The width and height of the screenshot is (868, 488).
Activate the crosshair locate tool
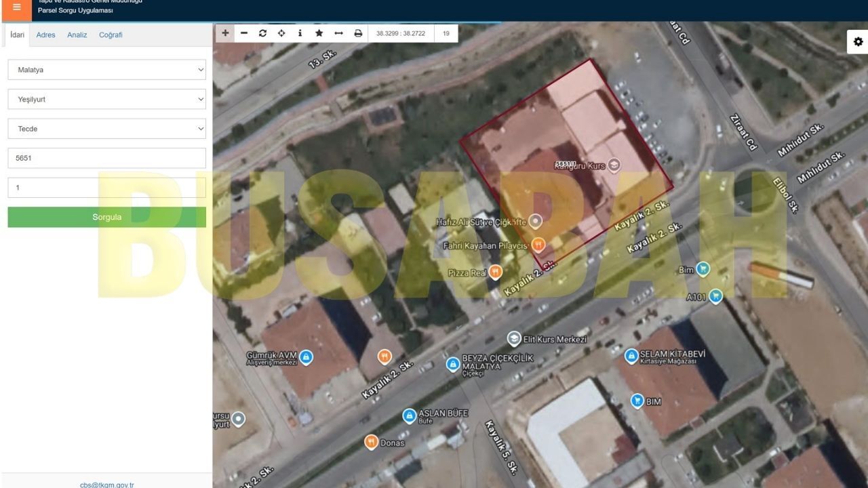[281, 33]
